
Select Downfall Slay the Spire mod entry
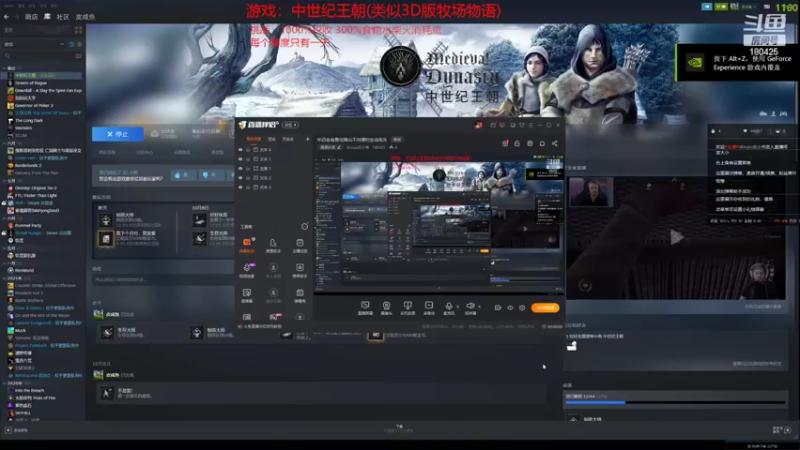coord(44,90)
